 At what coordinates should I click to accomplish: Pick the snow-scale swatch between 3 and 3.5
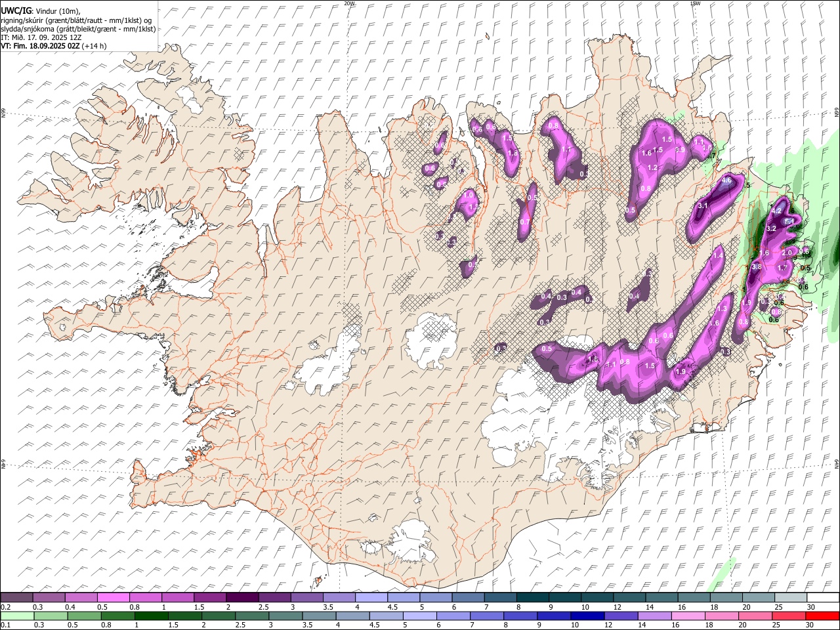pos(307,597)
